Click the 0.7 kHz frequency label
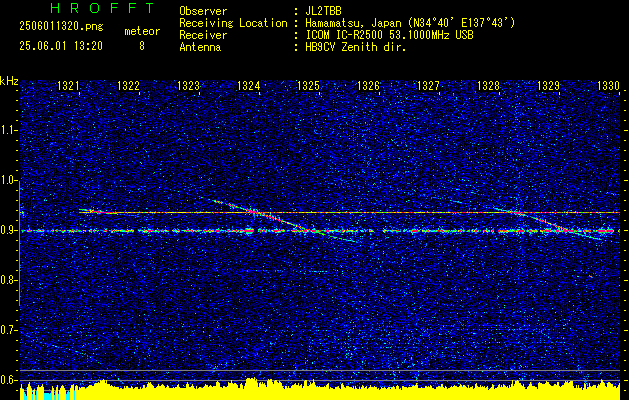The height and width of the screenshot is (400, 629). 9,330
